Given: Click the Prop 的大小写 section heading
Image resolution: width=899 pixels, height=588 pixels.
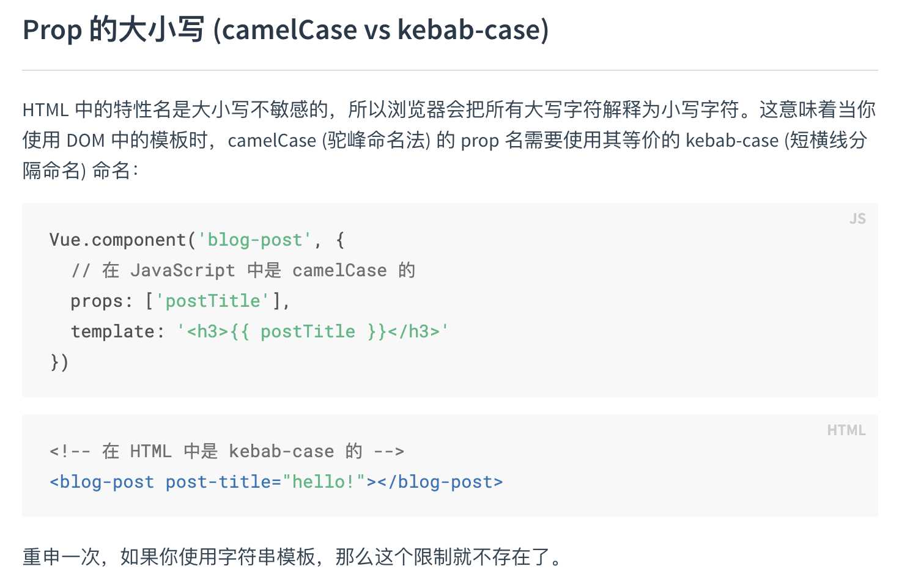Looking at the screenshot, I should pyautogui.click(x=286, y=30).
